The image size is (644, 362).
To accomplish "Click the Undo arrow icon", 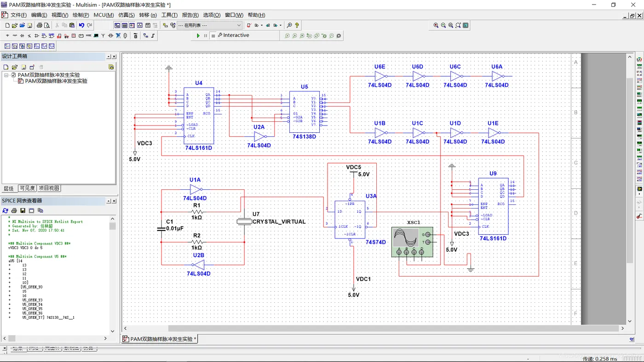I will pyautogui.click(x=81, y=25).
